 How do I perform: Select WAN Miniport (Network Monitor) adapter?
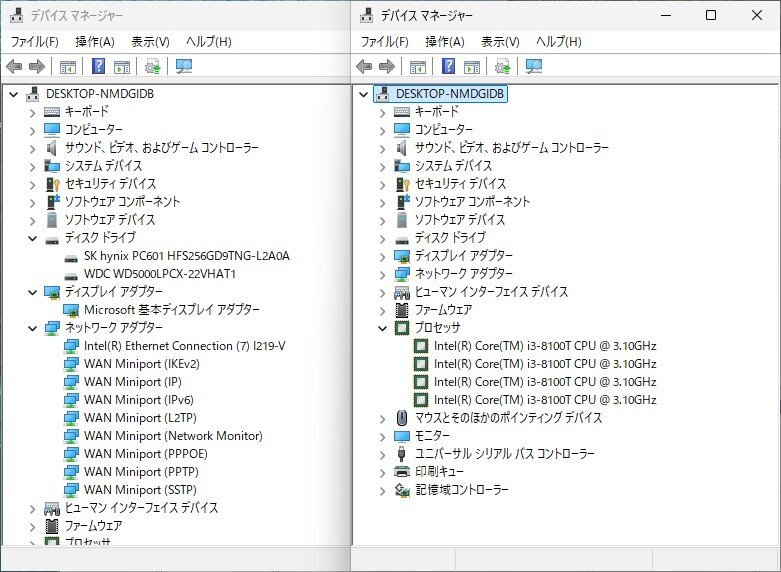click(x=173, y=435)
